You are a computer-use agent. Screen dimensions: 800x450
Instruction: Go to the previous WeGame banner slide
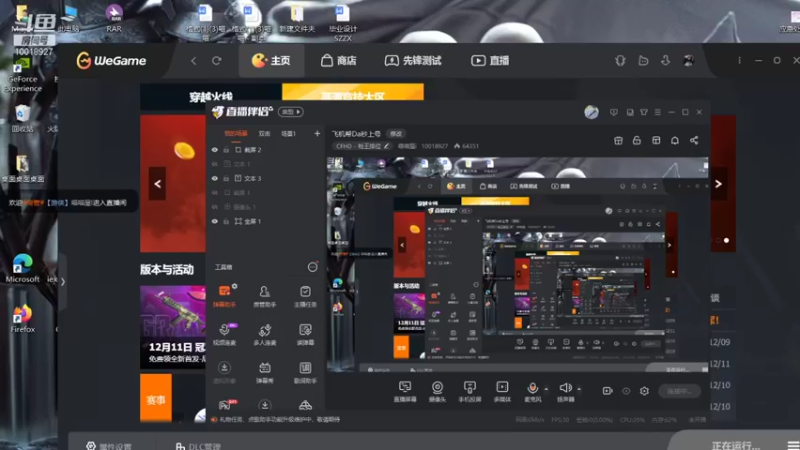(x=158, y=184)
